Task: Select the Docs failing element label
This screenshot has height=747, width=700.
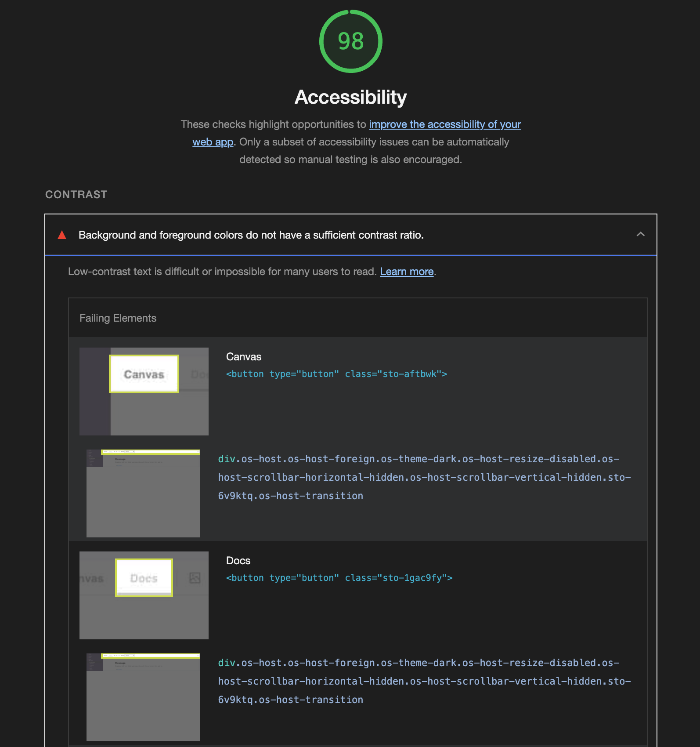Action: 238,561
